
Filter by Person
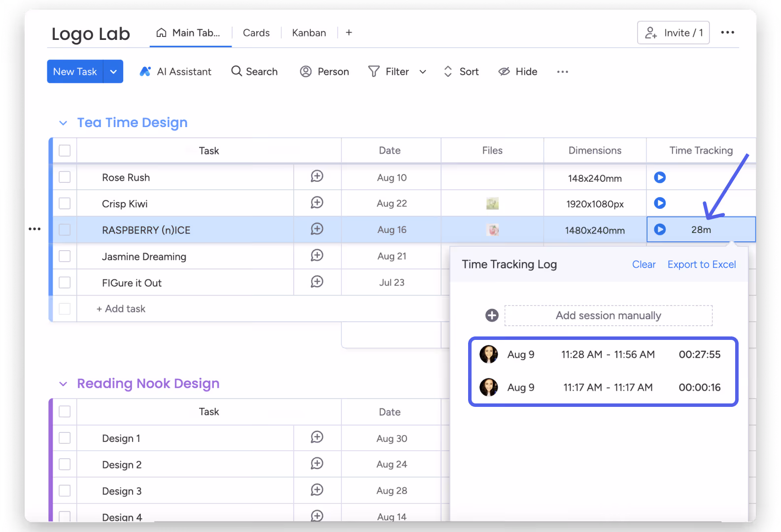[324, 71]
